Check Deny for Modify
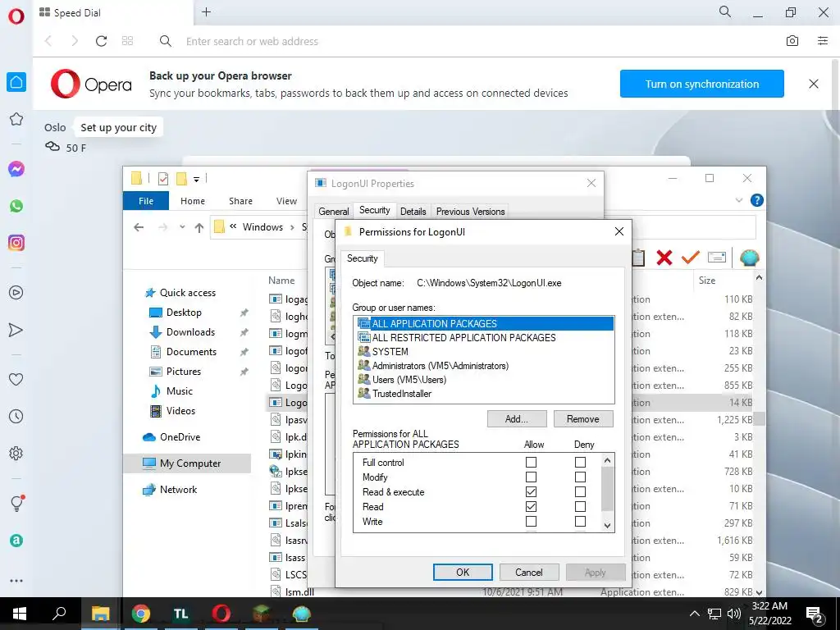The width and height of the screenshot is (840, 630). tap(580, 477)
